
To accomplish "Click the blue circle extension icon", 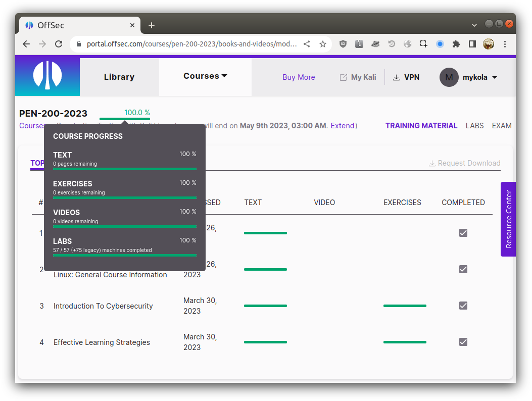I will point(440,44).
